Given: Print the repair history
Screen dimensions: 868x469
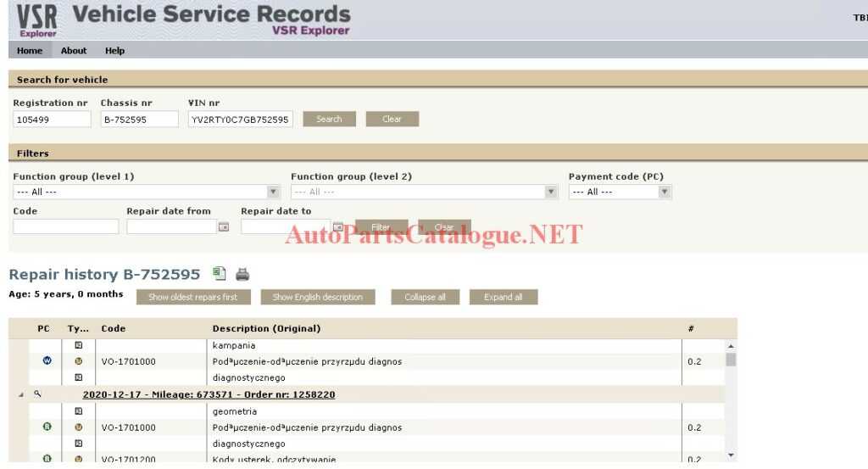Looking at the screenshot, I should [242, 274].
